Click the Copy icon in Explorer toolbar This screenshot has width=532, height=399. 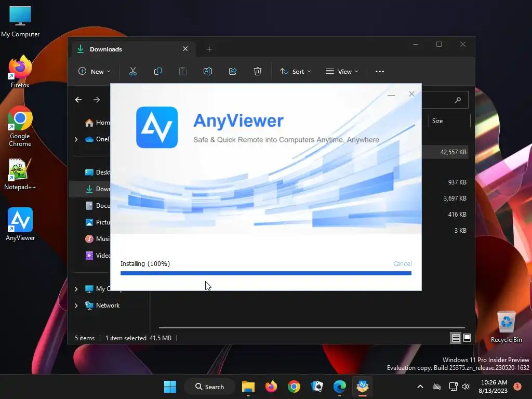(158, 72)
